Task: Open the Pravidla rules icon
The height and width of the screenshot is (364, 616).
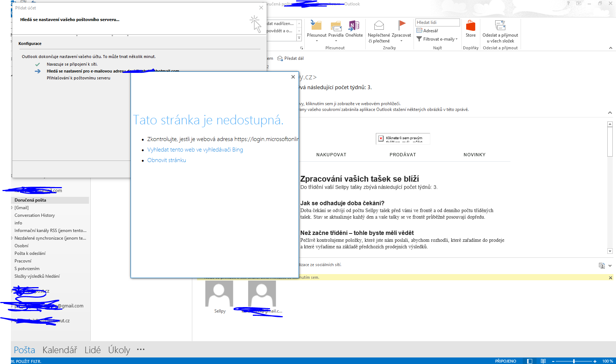Action: pyautogui.click(x=336, y=26)
